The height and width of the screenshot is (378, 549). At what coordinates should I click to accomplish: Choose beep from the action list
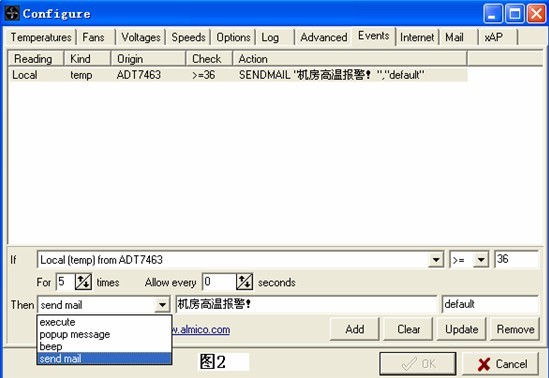(x=104, y=346)
